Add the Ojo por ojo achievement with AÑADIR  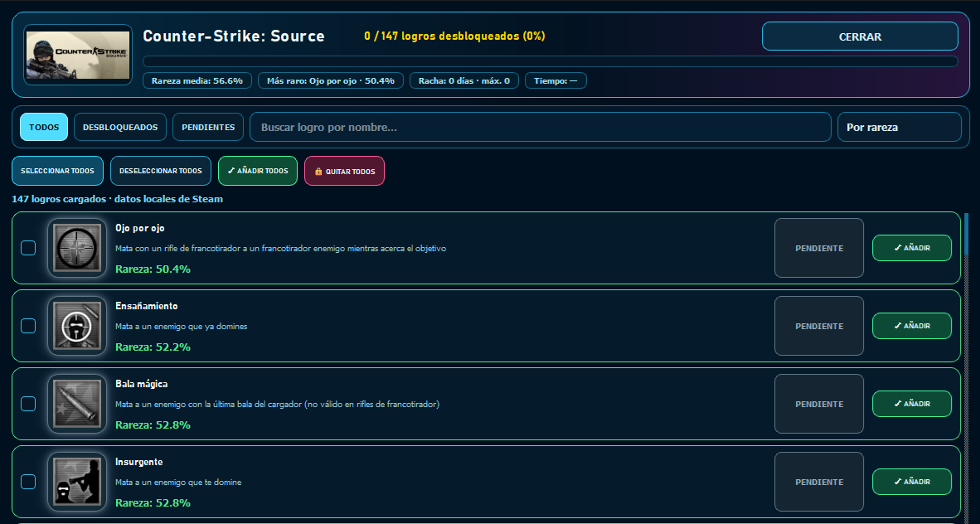pos(912,248)
